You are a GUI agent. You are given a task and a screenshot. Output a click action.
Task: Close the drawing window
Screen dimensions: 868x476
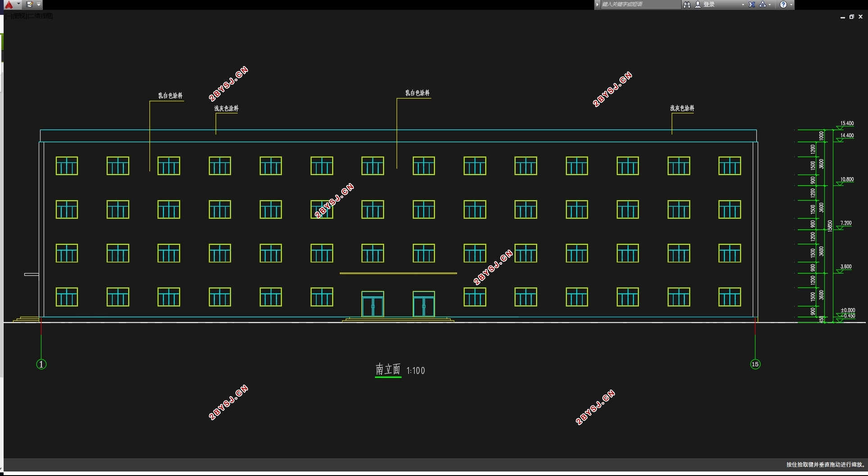click(x=860, y=17)
